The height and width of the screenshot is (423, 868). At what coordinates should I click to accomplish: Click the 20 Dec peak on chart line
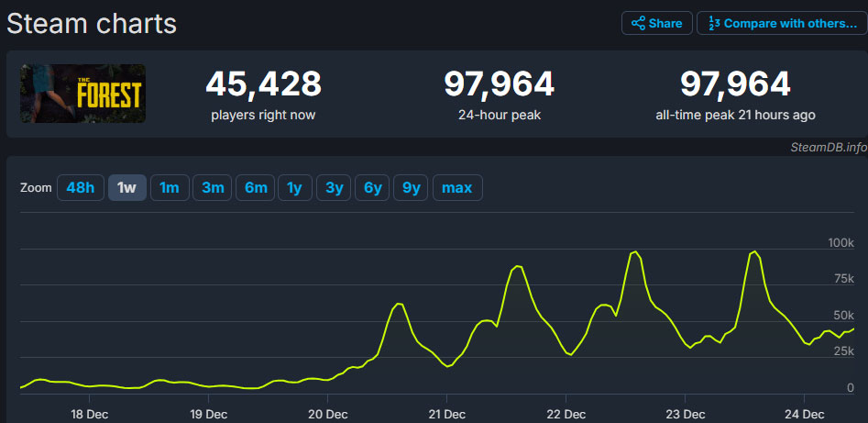click(398, 304)
